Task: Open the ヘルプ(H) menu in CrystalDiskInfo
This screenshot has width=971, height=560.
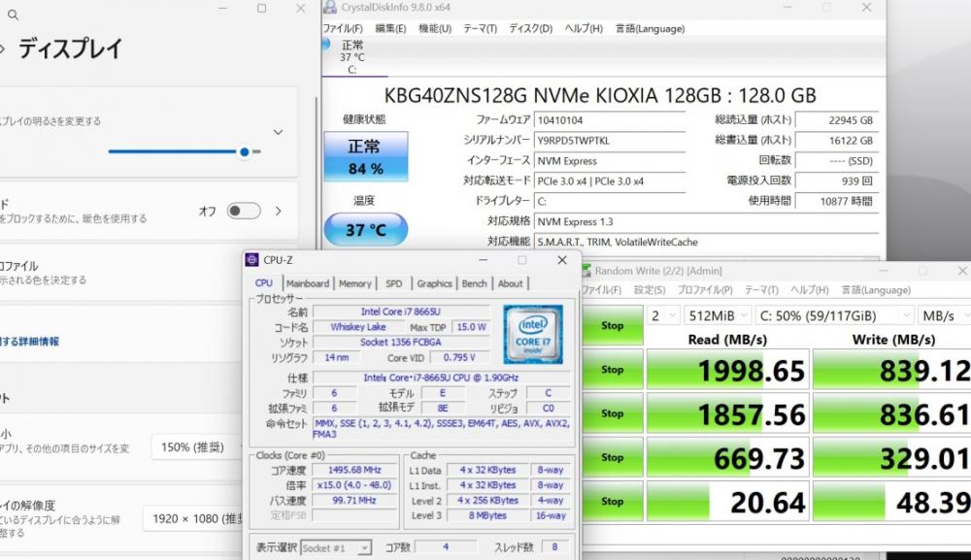Action: pos(584,28)
